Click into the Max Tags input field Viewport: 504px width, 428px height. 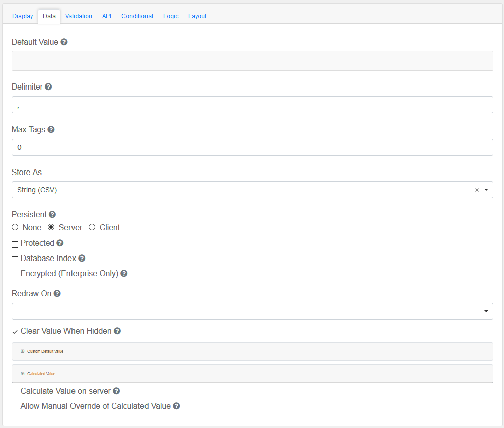[252, 148]
